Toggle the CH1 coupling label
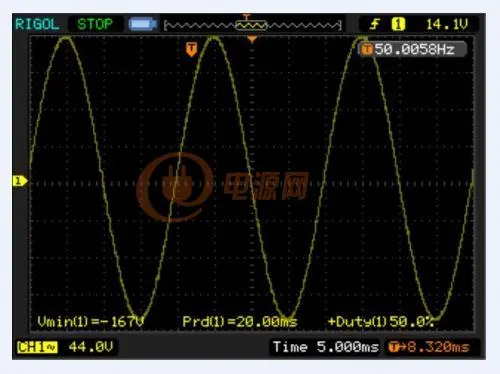 coord(37,347)
